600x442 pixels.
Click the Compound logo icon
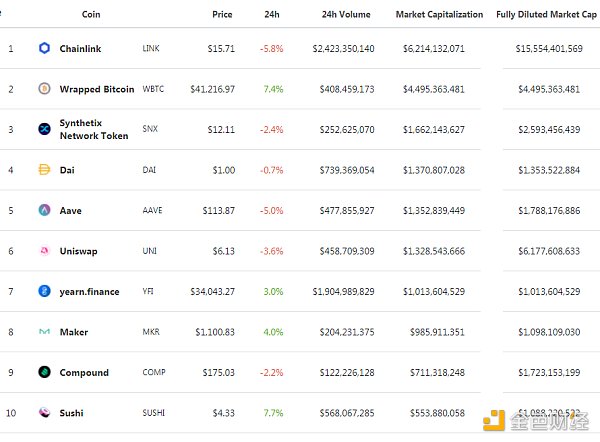pyautogui.click(x=44, y=372)
